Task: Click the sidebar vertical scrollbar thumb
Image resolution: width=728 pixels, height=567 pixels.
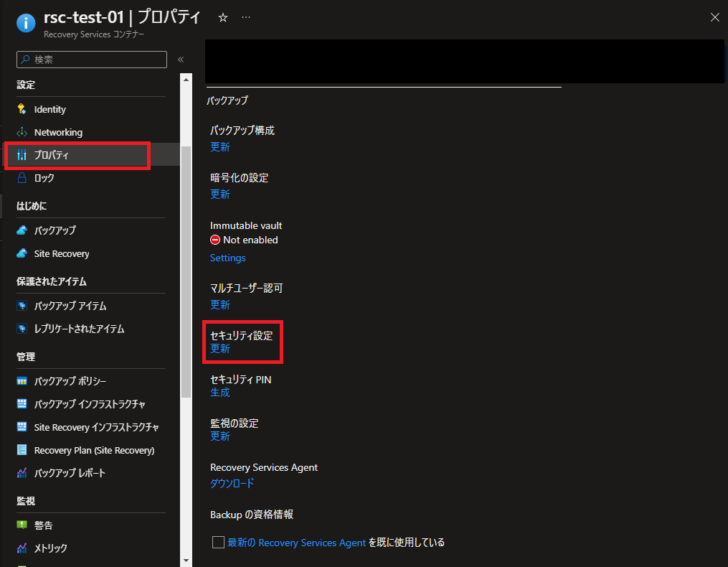Action: coord(186,272)
